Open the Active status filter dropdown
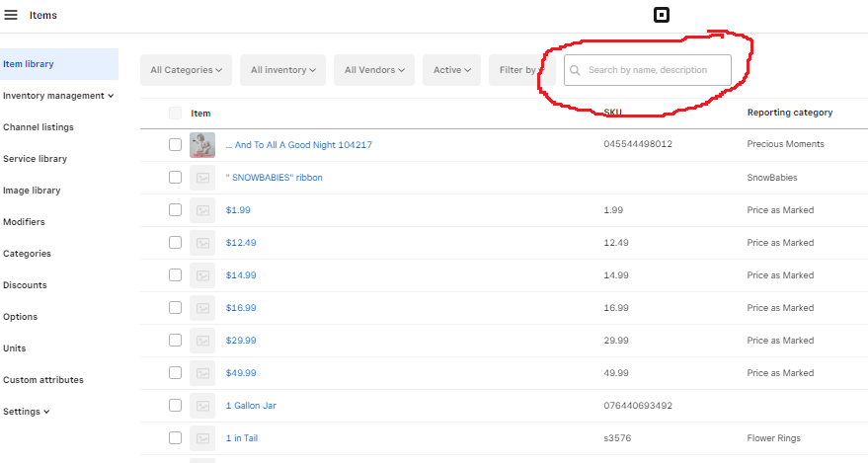This screenshot has height=463, width=868. point(452,70)
